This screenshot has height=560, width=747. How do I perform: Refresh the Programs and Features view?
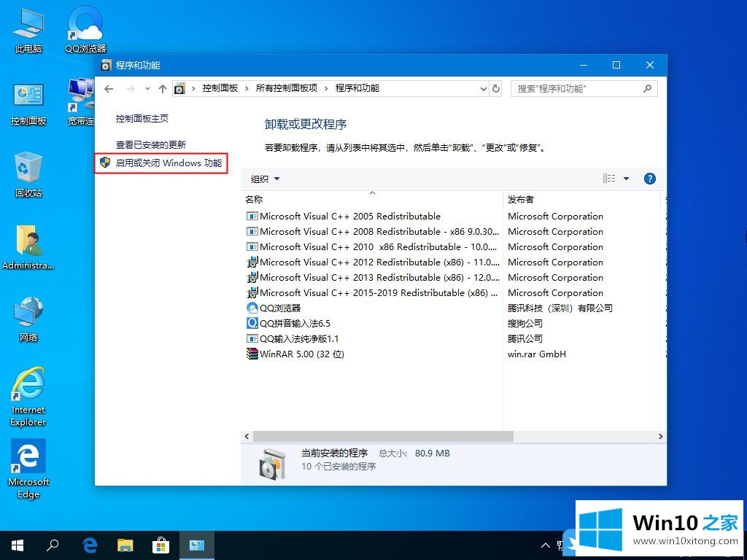coord(496,88)
